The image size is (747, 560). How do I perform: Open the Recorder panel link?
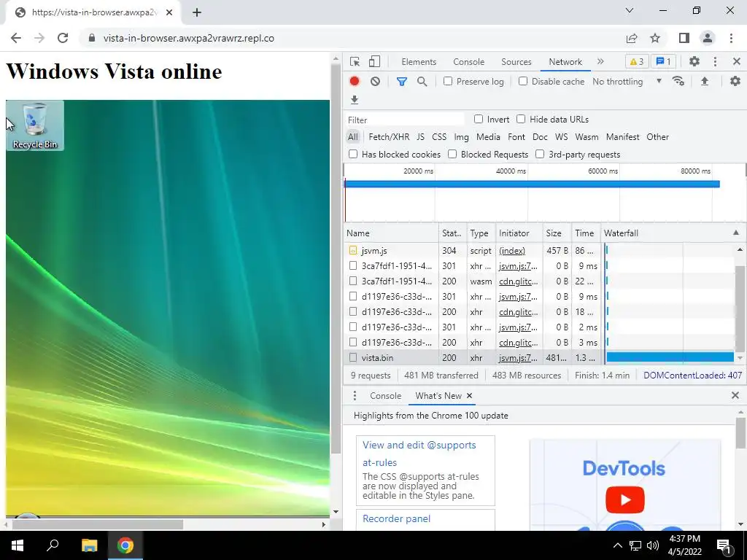click(396, 518)
